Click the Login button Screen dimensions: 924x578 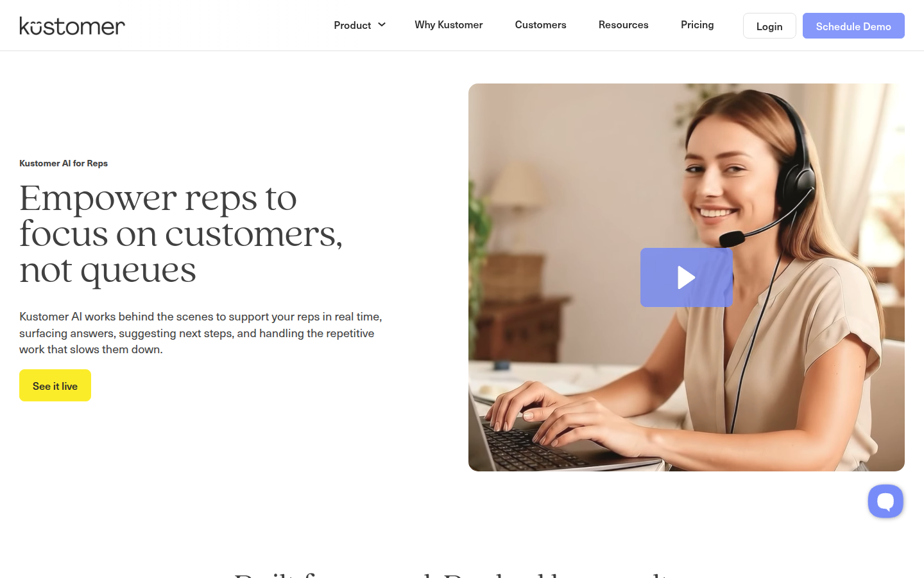pos(769,26)
